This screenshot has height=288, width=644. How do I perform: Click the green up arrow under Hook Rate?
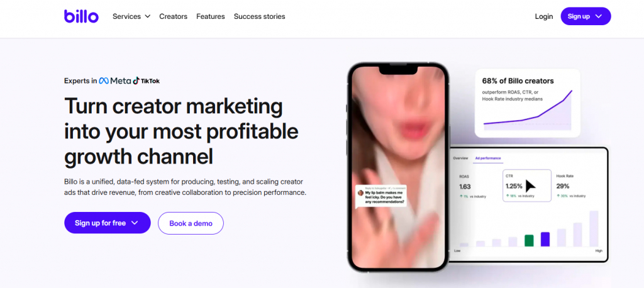pos(558,196)
